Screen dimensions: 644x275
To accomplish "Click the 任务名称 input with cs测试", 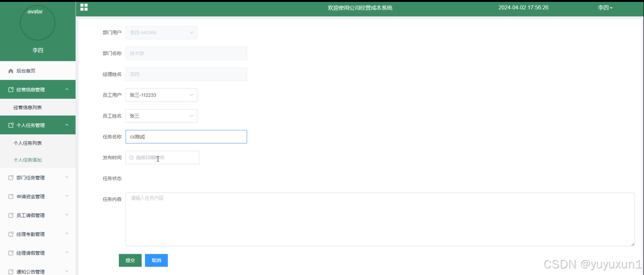I will (186, 137).
